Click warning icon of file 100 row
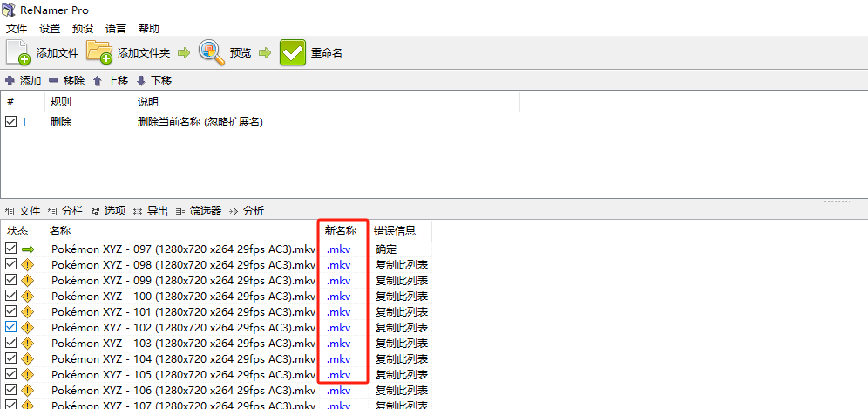Viewport: 868px width, 409px height. pyautogui.click(x=28, y=296)
